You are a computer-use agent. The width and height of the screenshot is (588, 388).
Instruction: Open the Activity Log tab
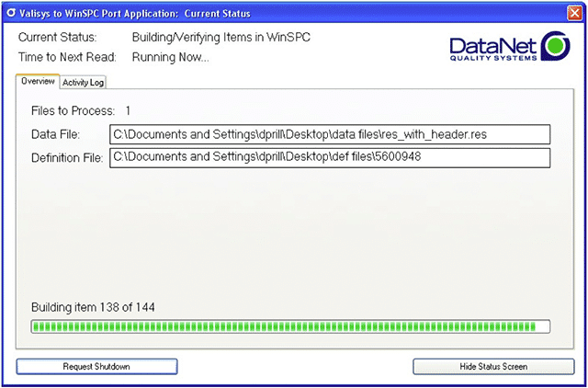coord(83,83)
